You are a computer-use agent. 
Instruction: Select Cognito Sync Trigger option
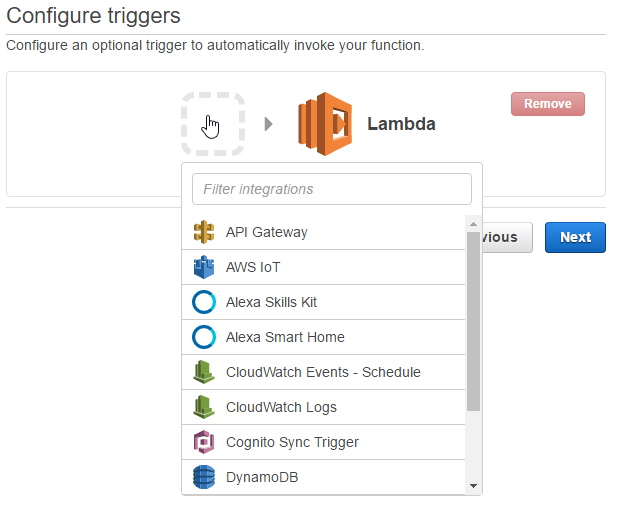(323, 442)
